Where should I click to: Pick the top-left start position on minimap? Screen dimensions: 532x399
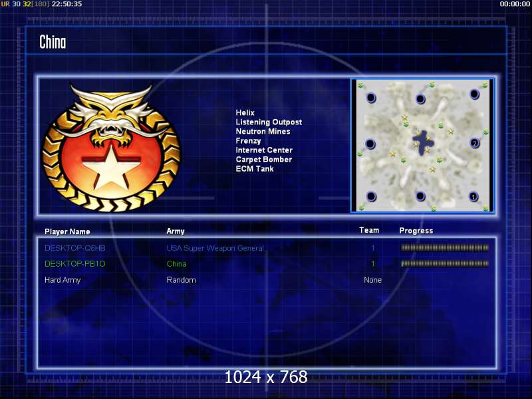point(371,98)
